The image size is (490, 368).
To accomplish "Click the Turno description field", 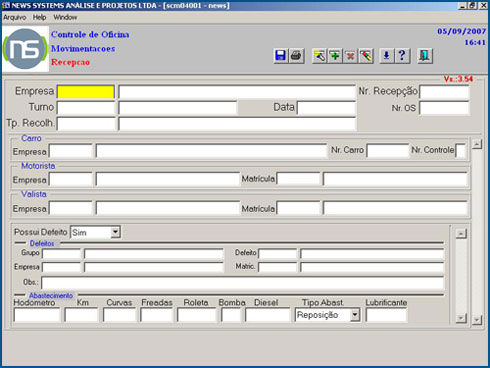I will coord(178,108).
